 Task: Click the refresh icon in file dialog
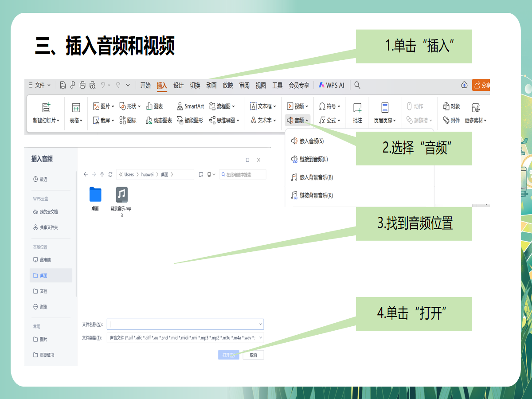point(110,175)
